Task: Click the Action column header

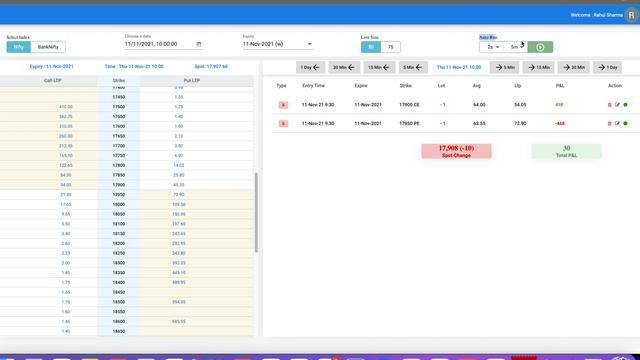Action: [x=615, y=86]
